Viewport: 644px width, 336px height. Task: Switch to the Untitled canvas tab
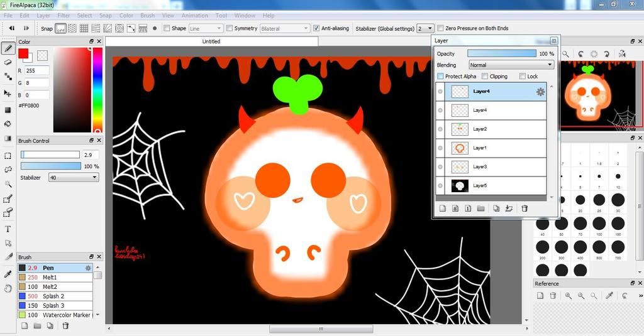click(x=211, y=41)
